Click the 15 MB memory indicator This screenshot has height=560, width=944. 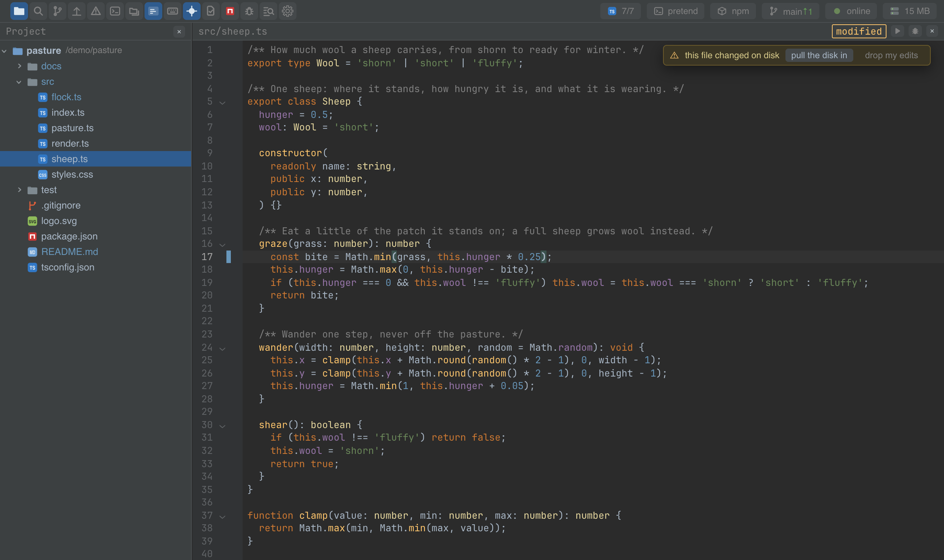[910, 11]
